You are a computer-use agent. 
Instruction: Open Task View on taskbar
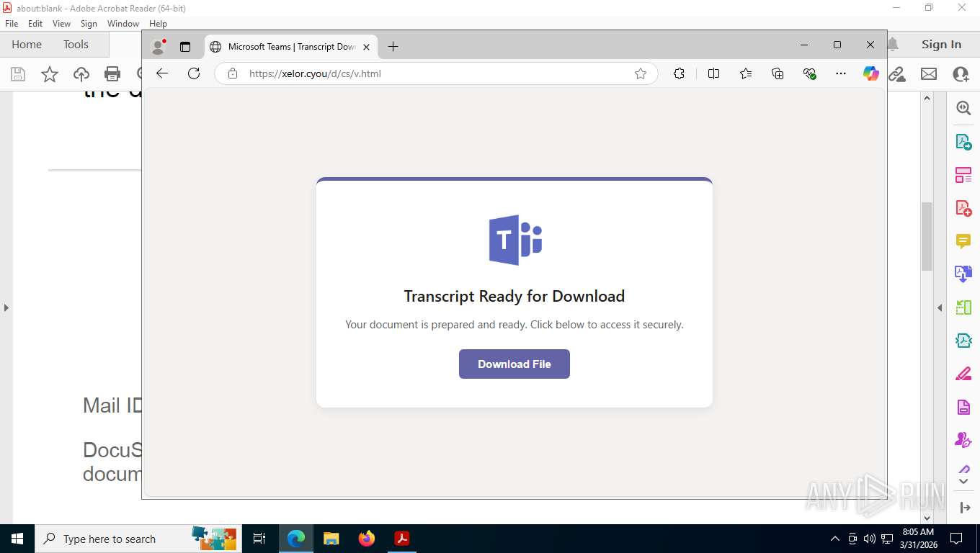pyautogui.click(x=259, y=539)
